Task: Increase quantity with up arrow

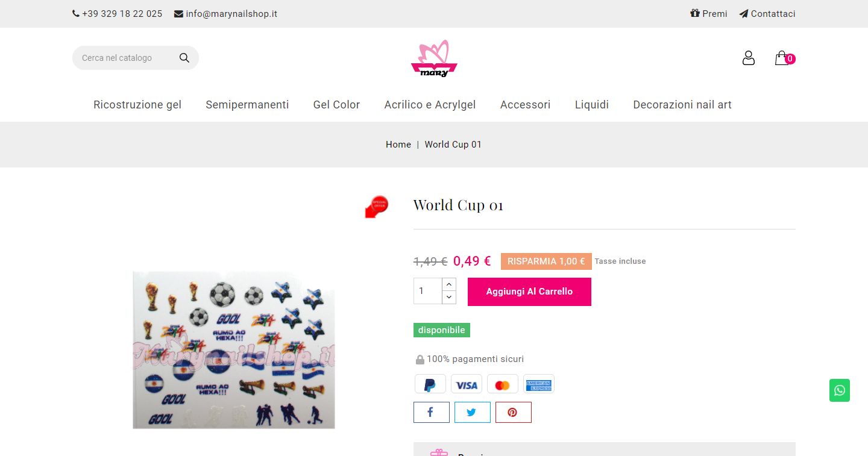Action: 449,284
